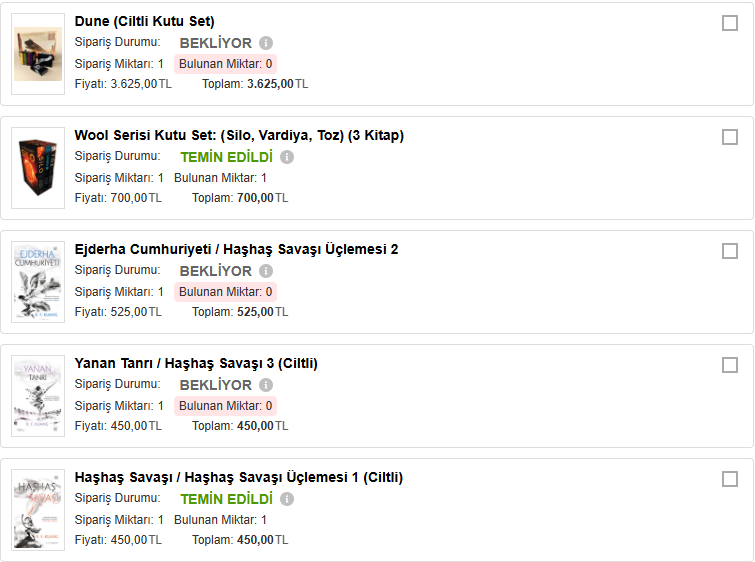Click info icon for Yanan Tanrı status

[266, 385]
